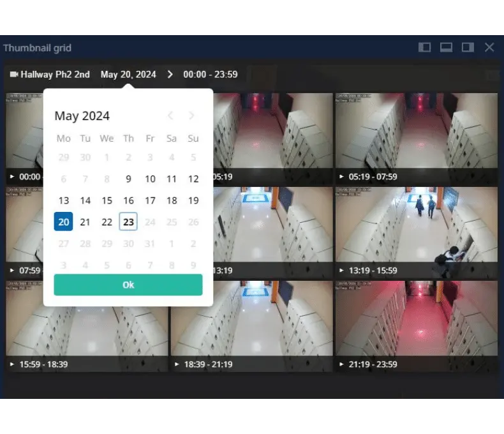The width and height of the screenshot is (504, 434).
Task: Select May 18 in calendar
Action: click(x=172, y=200)
